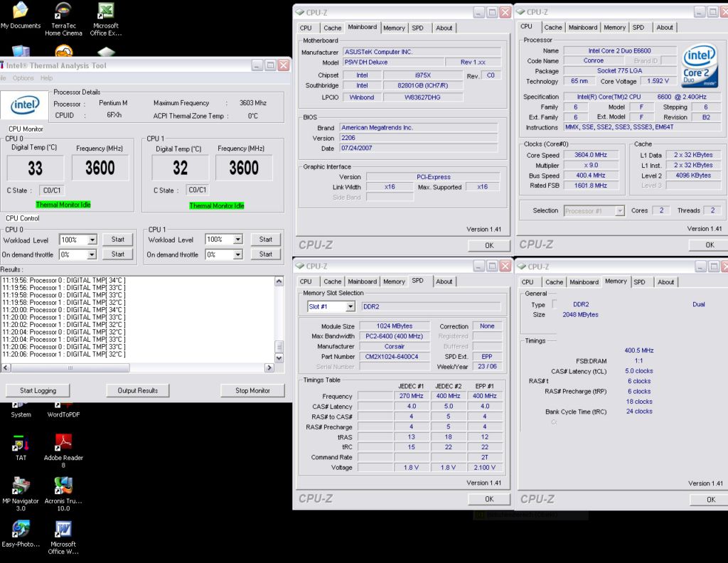This screenshot has width=728, height=563.
Task: Click the Part Number CM2X1024-6400C4 field
Action: pyautogui.click(x=395, y=357)
